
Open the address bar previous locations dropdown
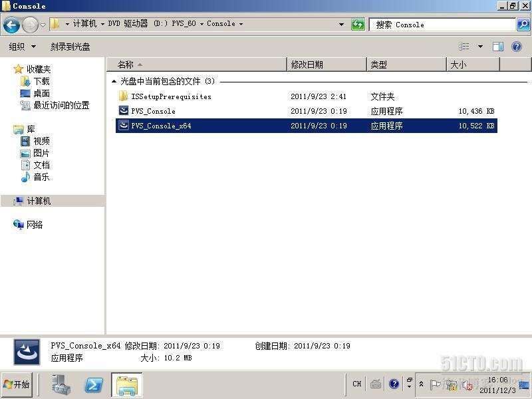click(341, 25)
